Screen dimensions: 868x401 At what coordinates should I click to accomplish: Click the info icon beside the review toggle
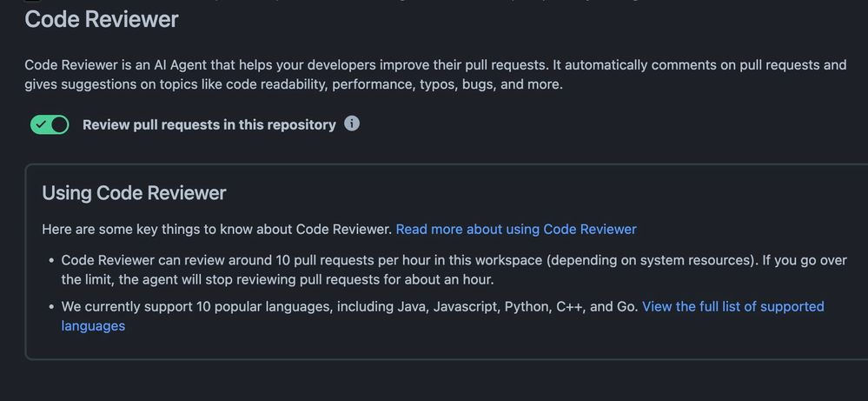point(352,124)
